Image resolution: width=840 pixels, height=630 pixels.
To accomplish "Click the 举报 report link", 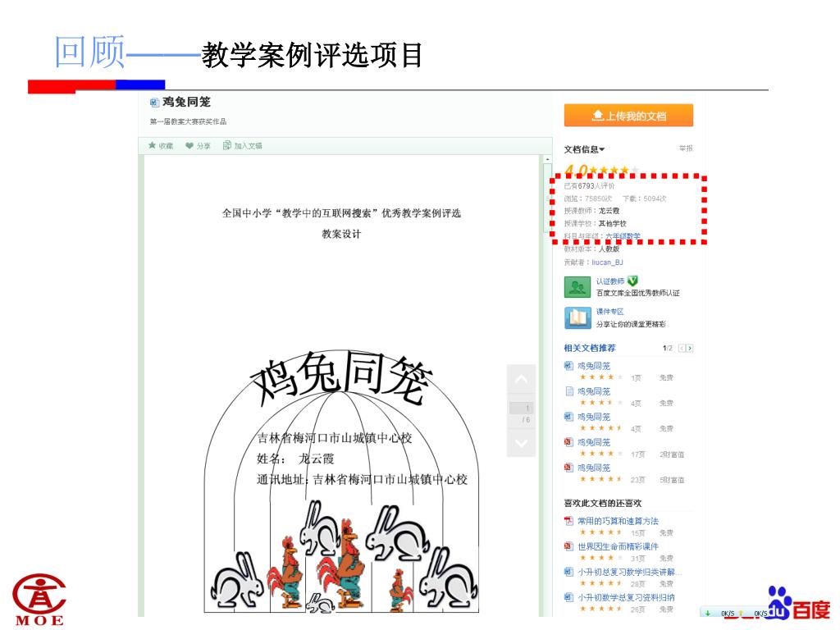I will coord(686,148).
